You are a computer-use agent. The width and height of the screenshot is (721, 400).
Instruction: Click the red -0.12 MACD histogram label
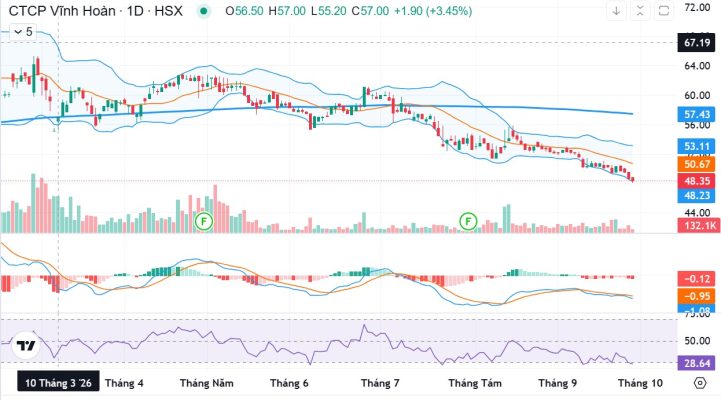697,279
